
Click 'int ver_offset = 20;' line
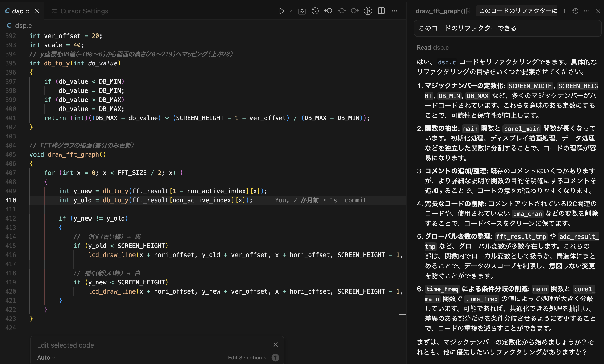(66, 36)
